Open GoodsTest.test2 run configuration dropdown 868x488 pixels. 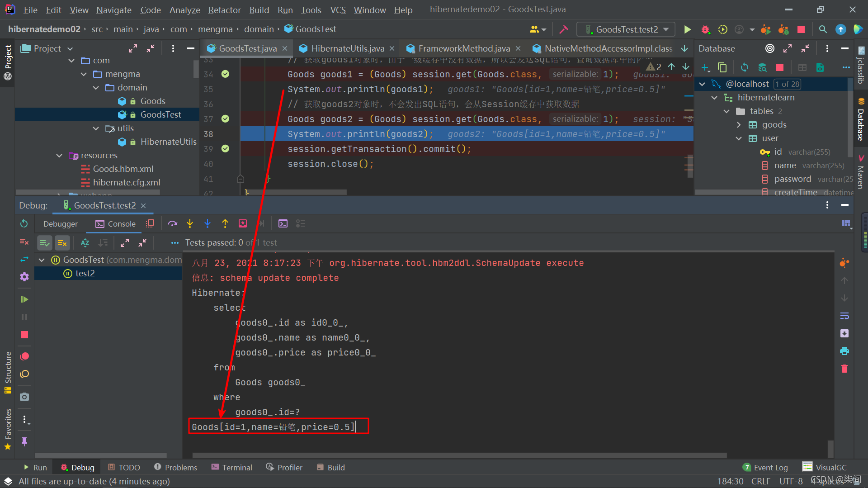[x=626, y=29]
